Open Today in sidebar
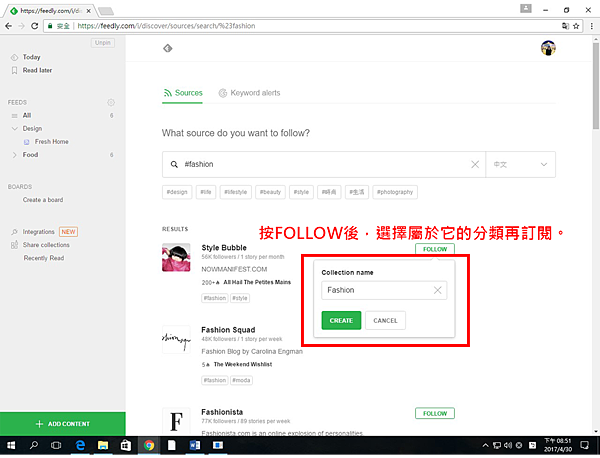This screenshot has width=600, height=458. (31, 57)
